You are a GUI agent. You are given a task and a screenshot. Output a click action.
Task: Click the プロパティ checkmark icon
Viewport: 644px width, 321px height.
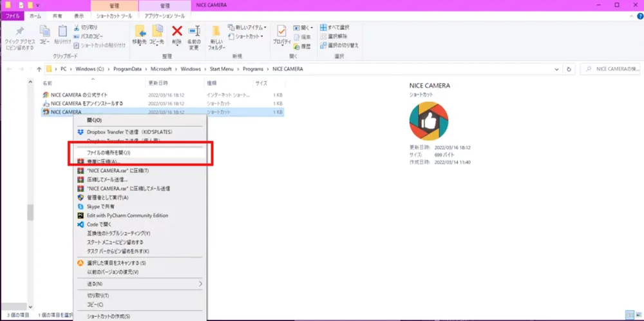tap(282, 31)
